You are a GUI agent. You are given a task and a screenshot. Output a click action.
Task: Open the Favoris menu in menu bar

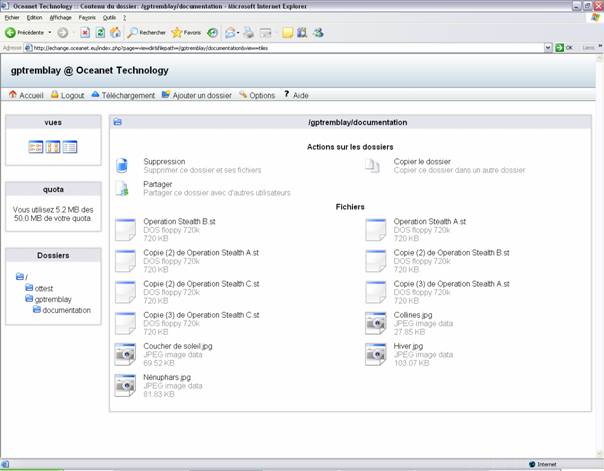tap(87, 18)
